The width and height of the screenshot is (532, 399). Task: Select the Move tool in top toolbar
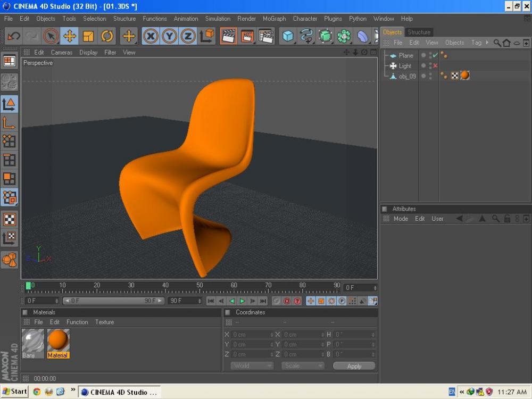coord(70,36)
